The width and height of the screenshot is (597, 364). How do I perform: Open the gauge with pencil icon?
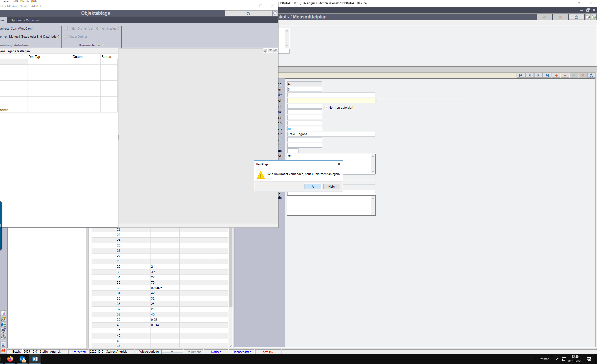click(3, 319)
